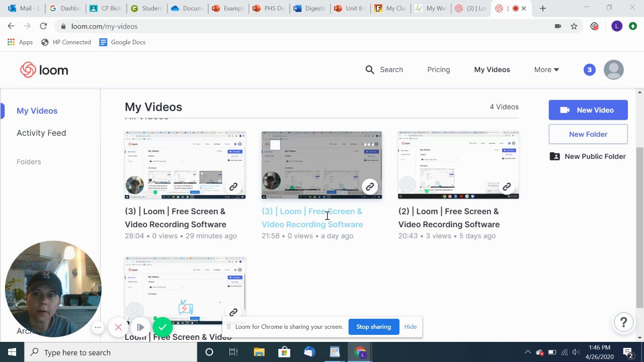
Task: Switch to the Digestic Word document tab
Action: pos(309,9)
